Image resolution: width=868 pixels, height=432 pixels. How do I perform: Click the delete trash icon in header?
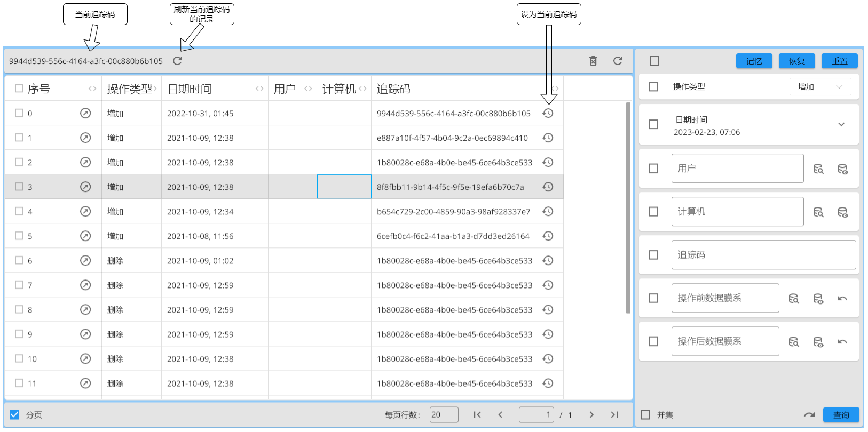point(593,61)
